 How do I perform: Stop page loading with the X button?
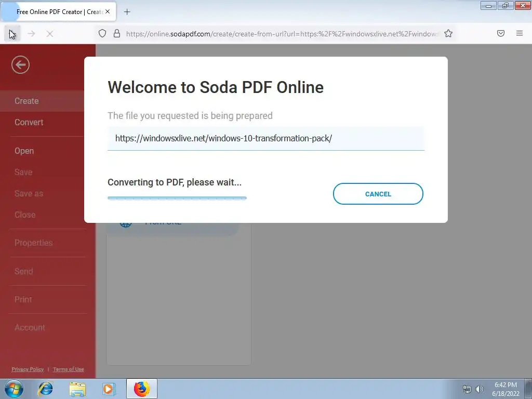50,34
